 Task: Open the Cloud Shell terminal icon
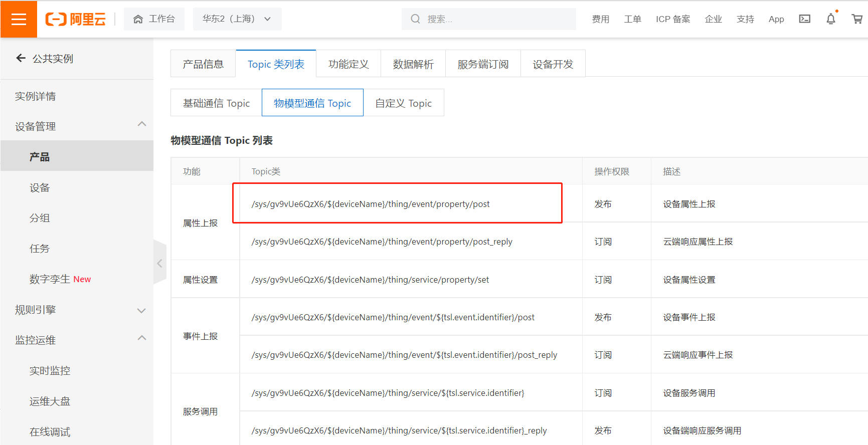pos(805,19)
